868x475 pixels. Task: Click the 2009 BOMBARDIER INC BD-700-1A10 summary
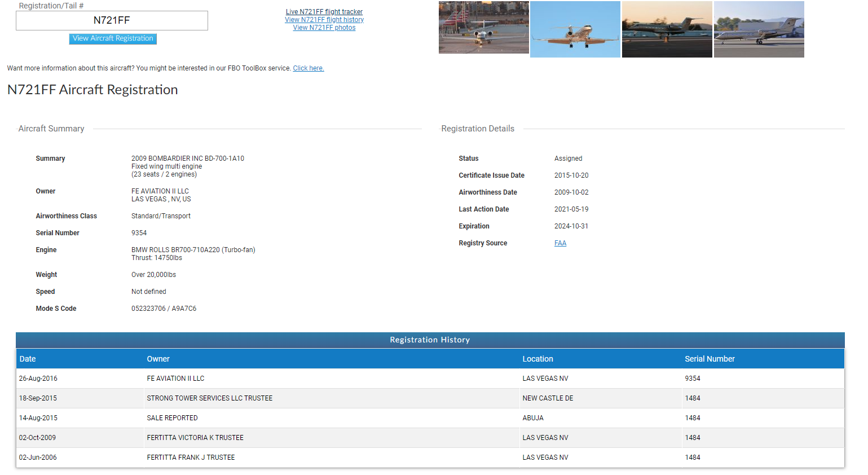[188, 159]
